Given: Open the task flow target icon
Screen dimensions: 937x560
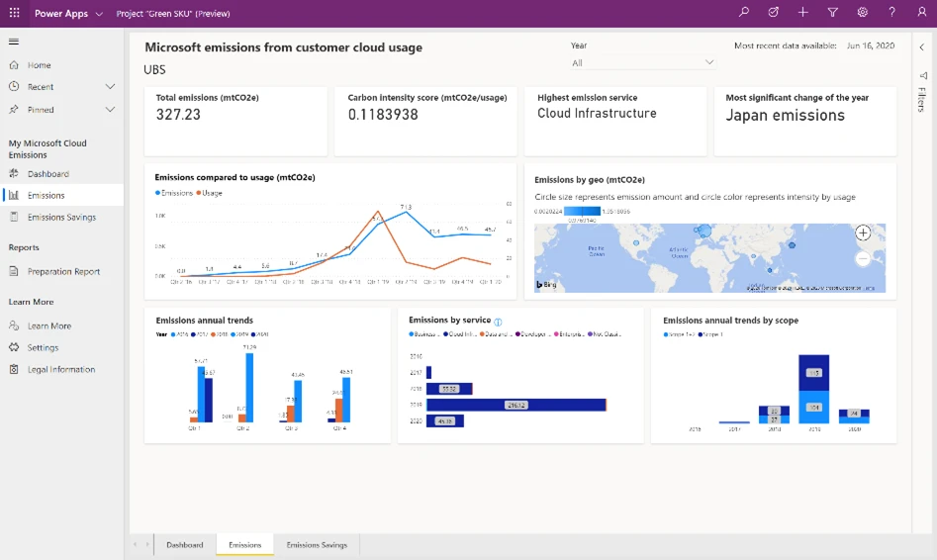Looking at the screenshot, I should pos(774,12).
